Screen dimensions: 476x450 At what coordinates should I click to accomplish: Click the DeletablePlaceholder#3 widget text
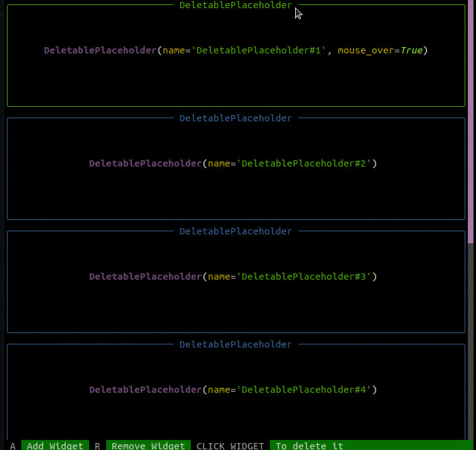click(x=233, y=277)
